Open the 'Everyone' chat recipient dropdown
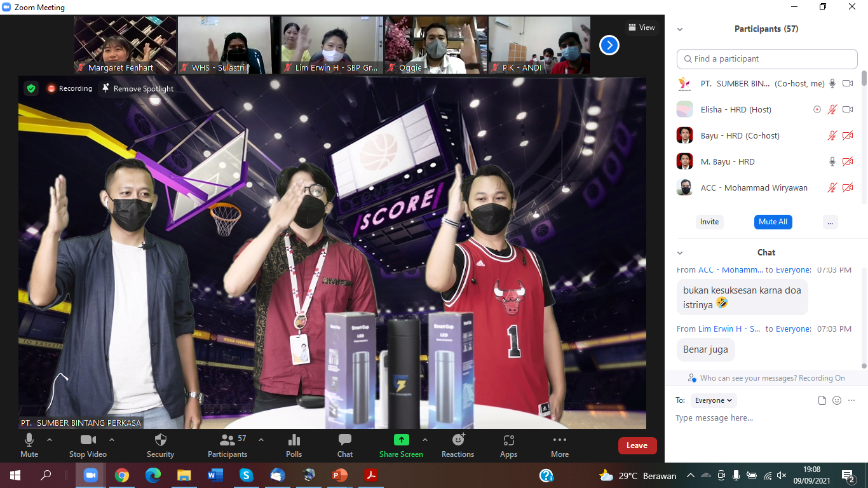Screen dimensions: 868x488 click(x=714, y=400)
